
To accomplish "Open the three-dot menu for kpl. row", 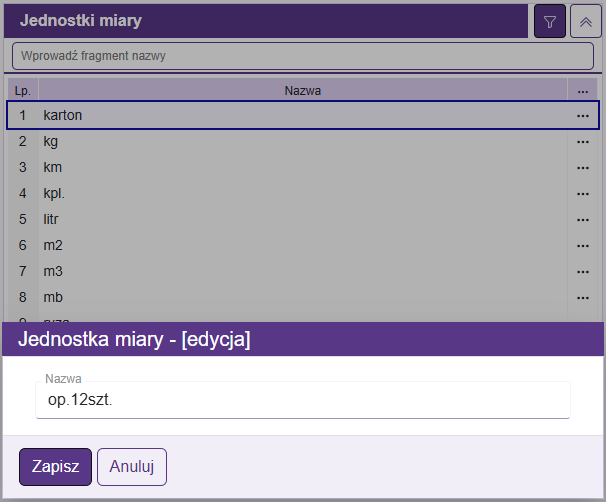I will coord(583,194).
